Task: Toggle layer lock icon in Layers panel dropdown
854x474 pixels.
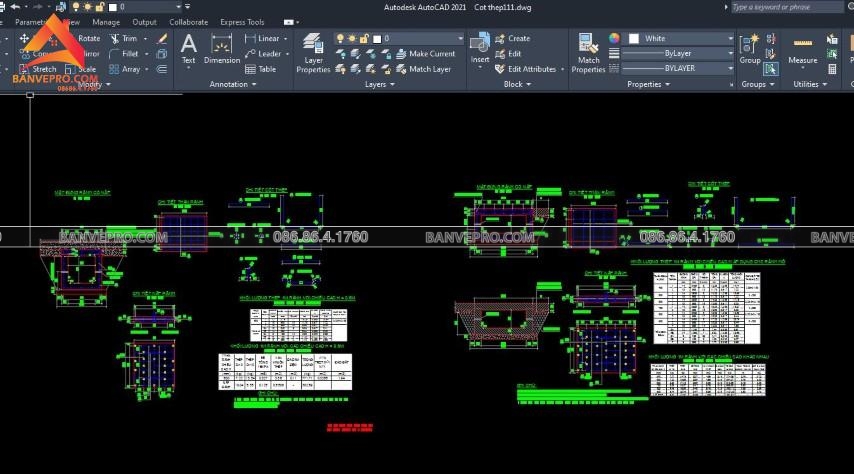Action: (x=363, y=38)
